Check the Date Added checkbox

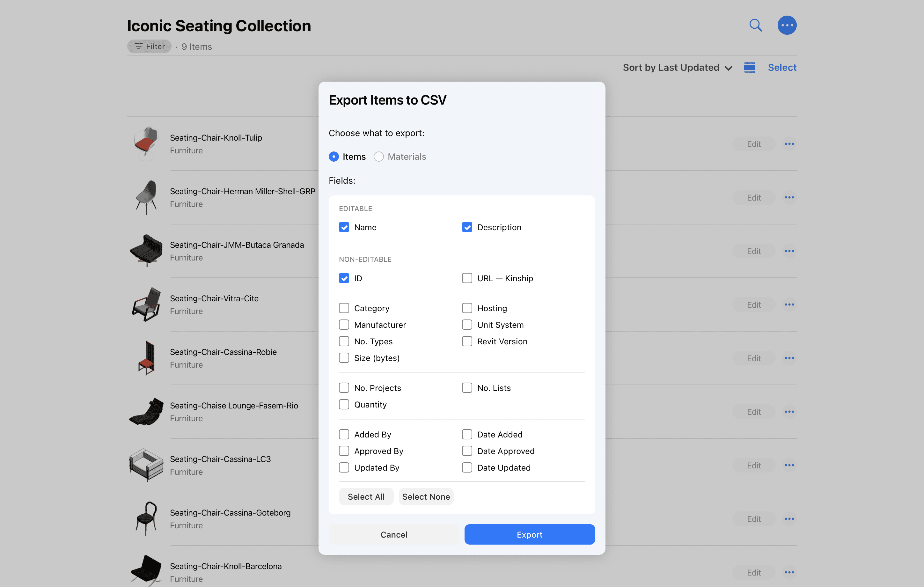click(467, 434)
